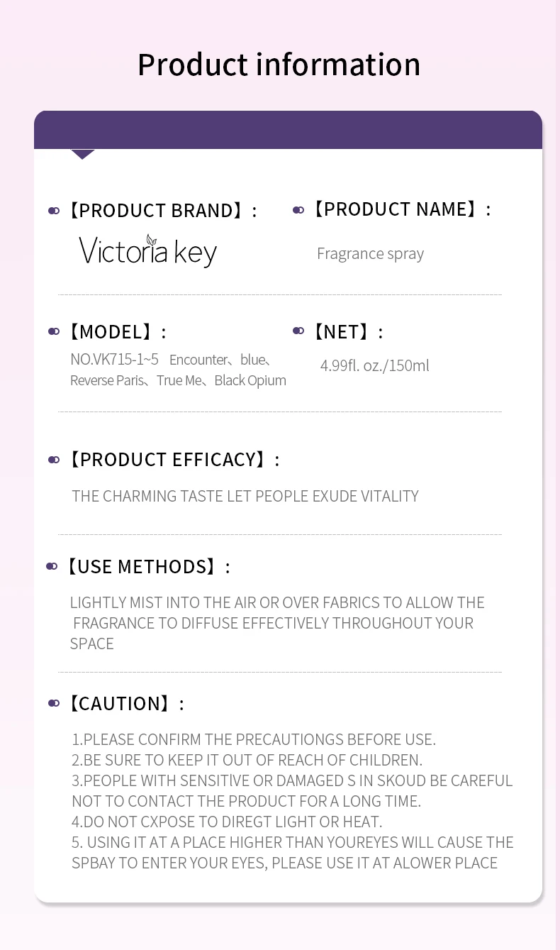This screenshot has width=560, height=950.
Task: Click the bullet icon next to NET
Action: click(298, 331)
